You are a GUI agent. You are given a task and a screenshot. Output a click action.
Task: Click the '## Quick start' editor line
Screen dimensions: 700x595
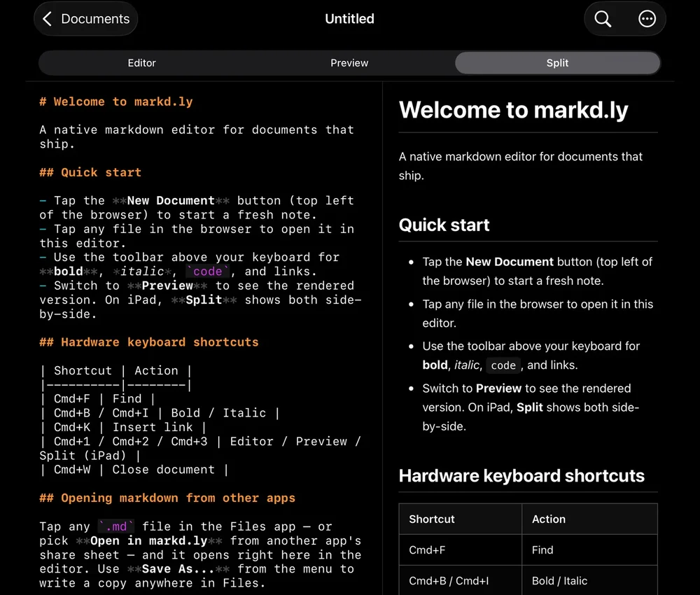pos(90,172)
